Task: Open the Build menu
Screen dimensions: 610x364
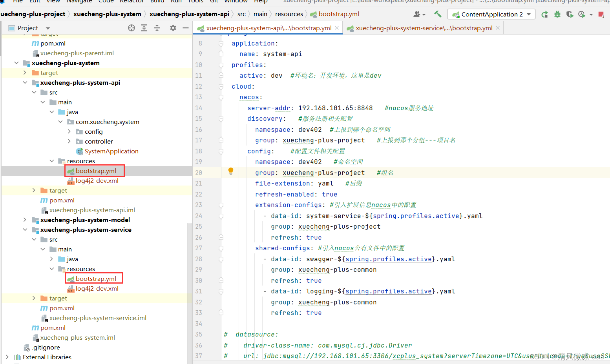Action: click(157, 2)
